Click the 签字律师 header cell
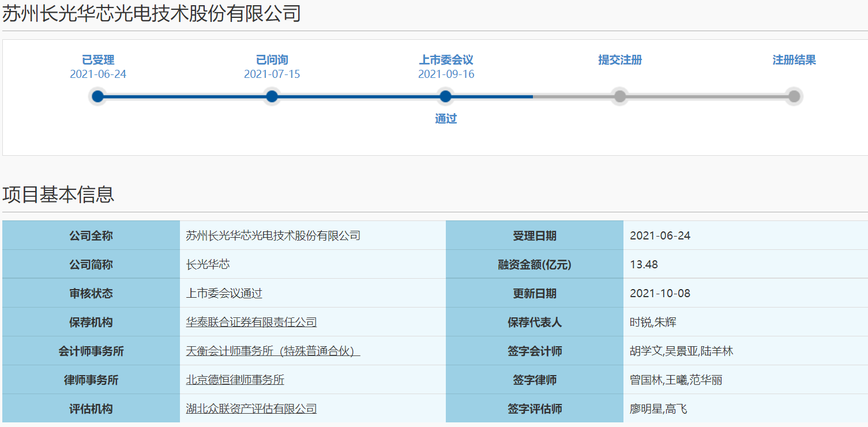This screenshot has width=868, height=427. [535, 380]
